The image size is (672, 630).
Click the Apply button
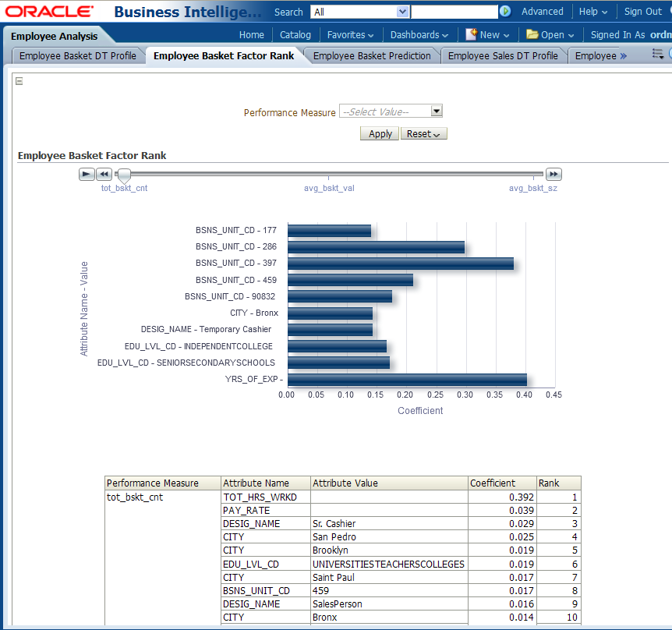tap(380, 134)
